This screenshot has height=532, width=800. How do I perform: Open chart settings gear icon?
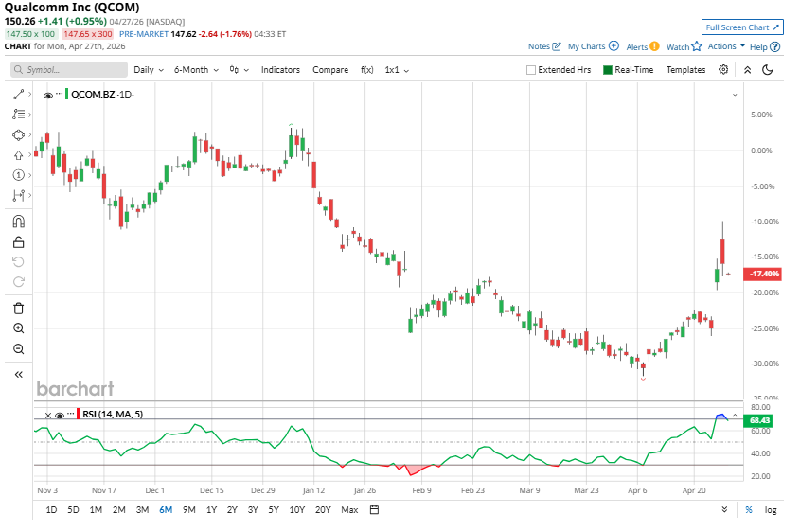723,69
